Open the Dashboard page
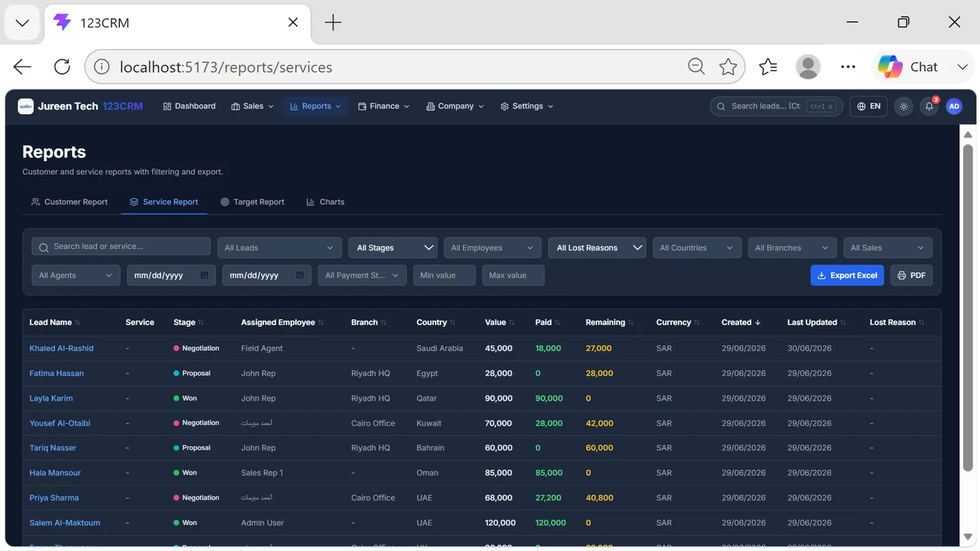The width and height of the screenshot is (980, 551). (189, 106)
